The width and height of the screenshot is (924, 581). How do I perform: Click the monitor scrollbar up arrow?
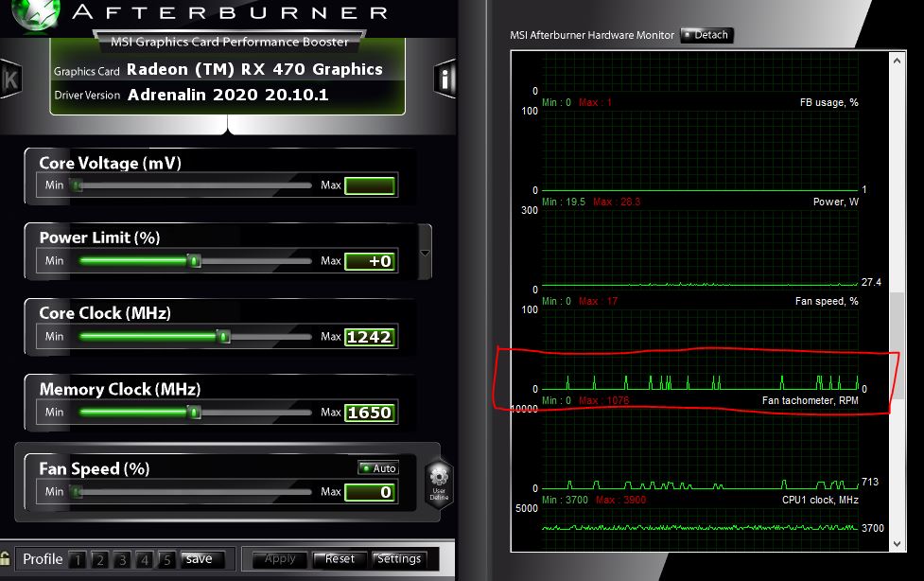point(897,61)
